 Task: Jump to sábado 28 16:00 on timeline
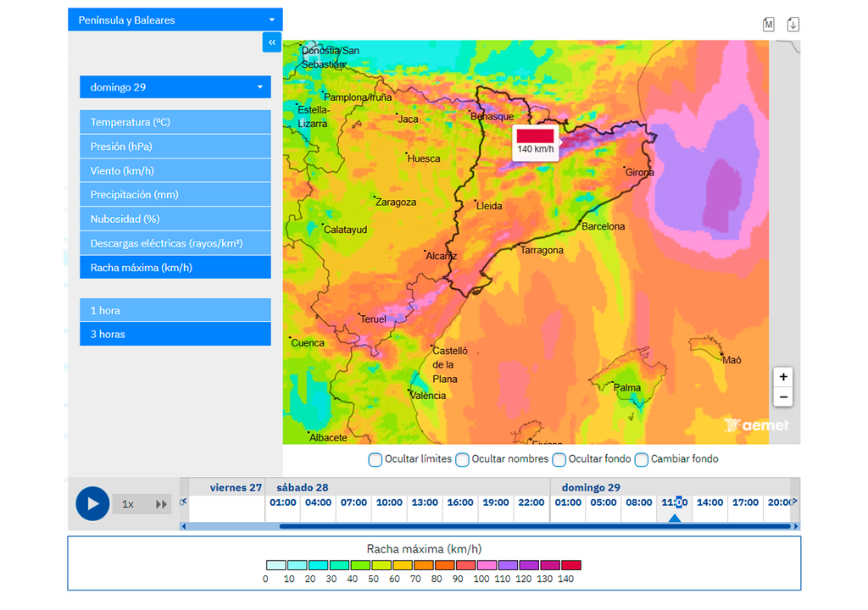(x=460, y=502)
